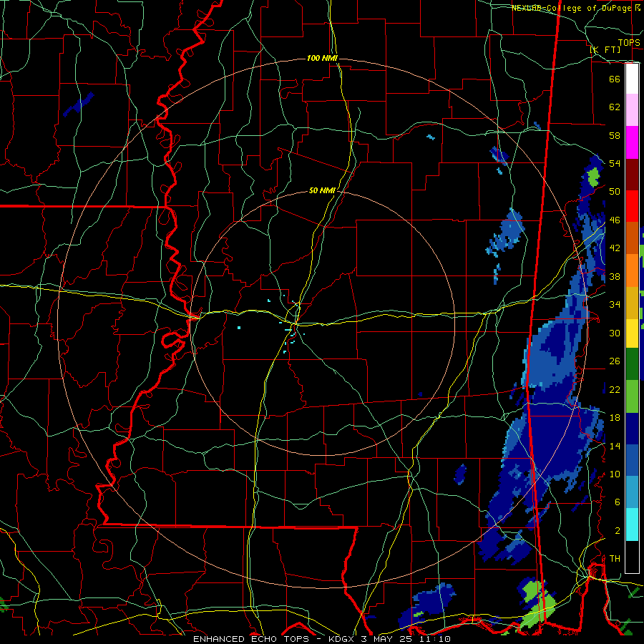Click the legend value "62"
Screen dimensions: 644x644
coord(615,107)
